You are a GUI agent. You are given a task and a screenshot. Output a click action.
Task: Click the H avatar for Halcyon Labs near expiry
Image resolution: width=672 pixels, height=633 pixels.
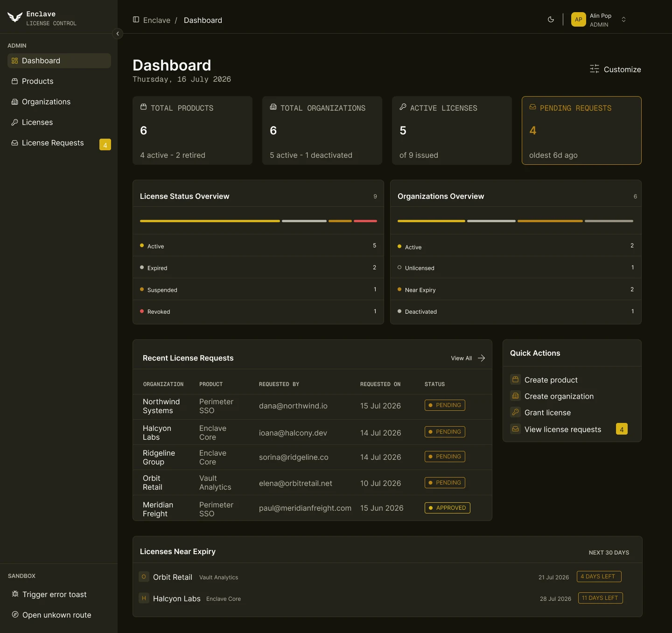(x=144, y=598)
